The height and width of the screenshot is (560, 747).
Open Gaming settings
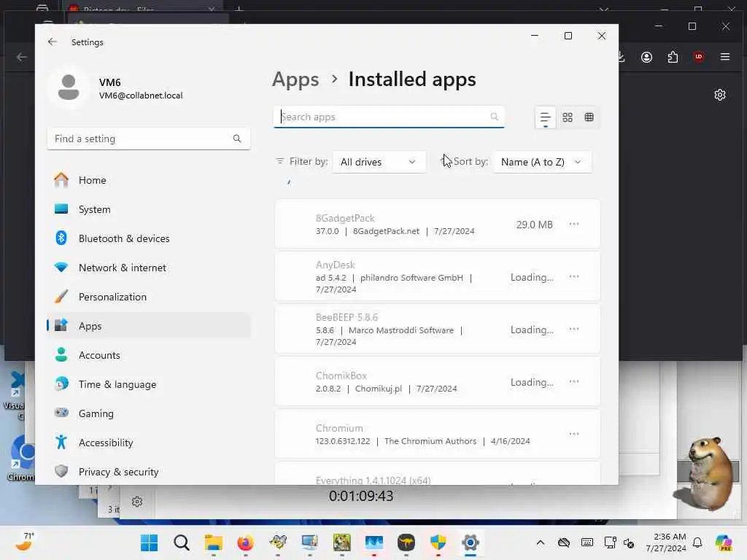click(149, 413)
